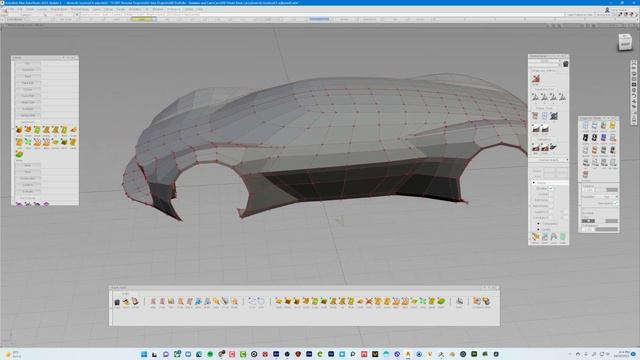Open the control panel dropdown below the tool icons
This screenshot has width=640, height=360.
point(549,160)
